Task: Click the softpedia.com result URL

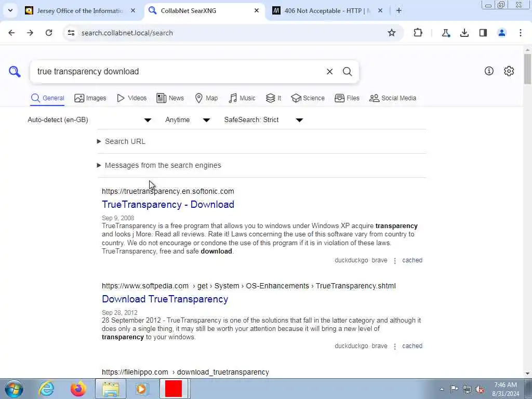Action: point(249,286)
